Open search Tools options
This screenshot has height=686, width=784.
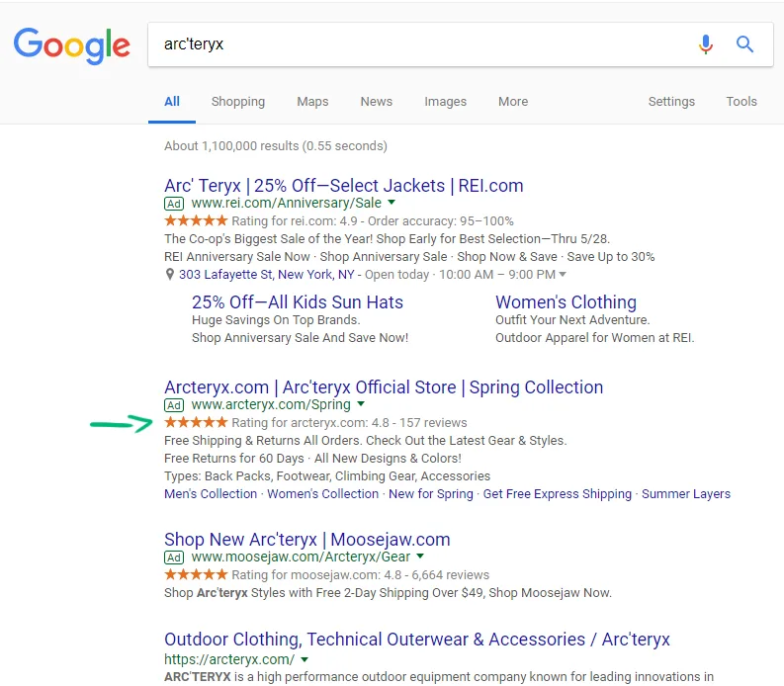[741, 102]
